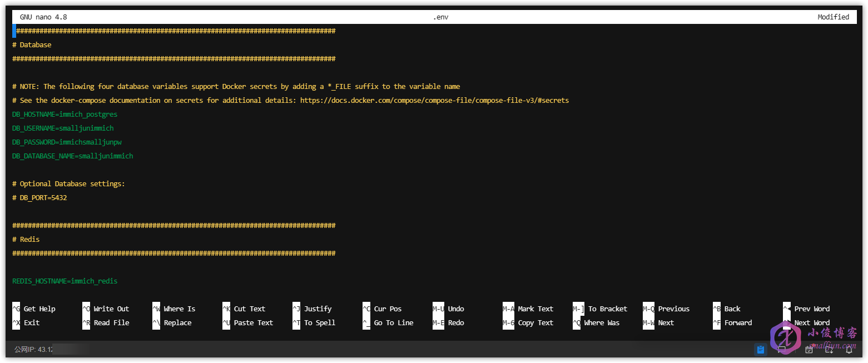Choose the ^U Paste Text shortcut
The width and height of the screenshot is (868, 363).
(x=248, y=323)
